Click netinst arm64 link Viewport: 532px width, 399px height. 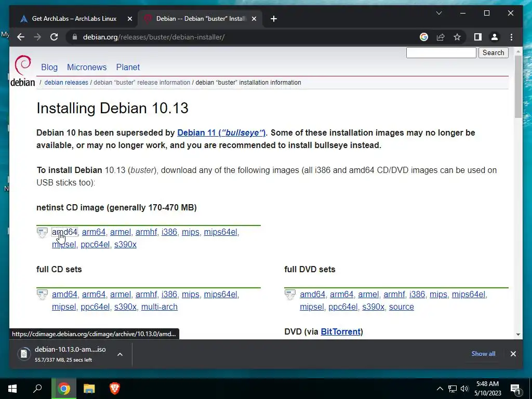pyautogui.click(x=94, y=232)
